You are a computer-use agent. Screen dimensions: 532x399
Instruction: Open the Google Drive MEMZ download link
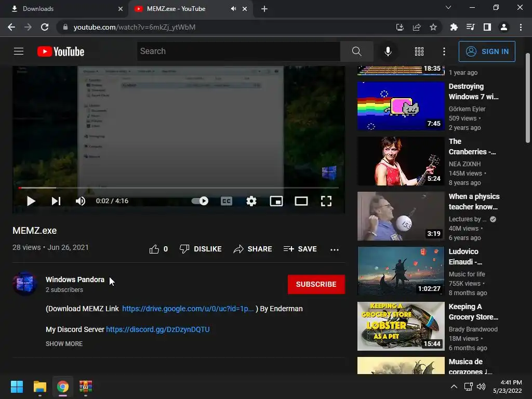point(188,309)
